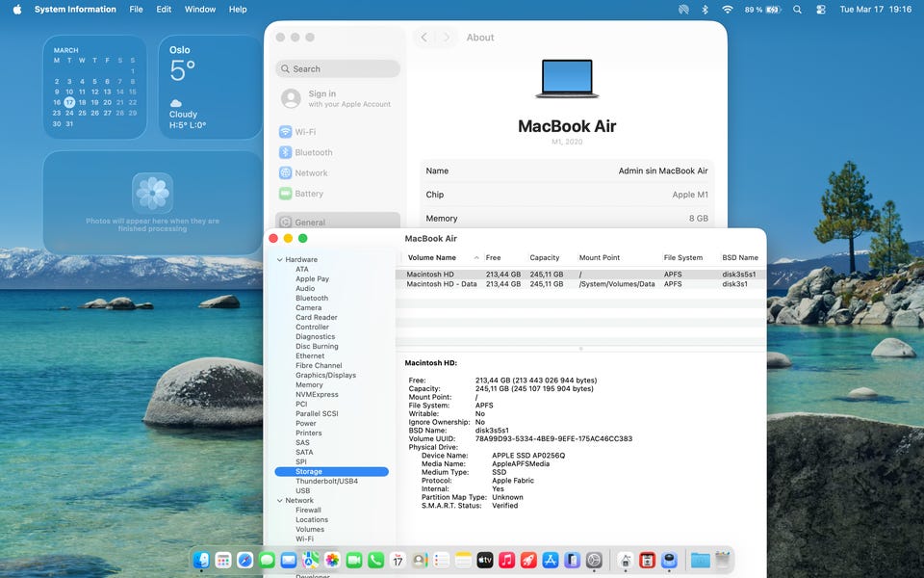Open the Window menu
The height and width of the screenshot is (578, 924).
pyautogui.click(x=199, y=10)
